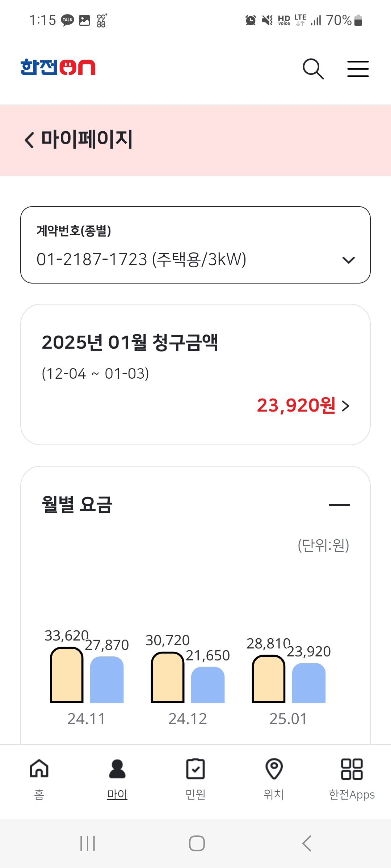391x868 pixels.
Task: Tap the 2025년 01월 청구금액 heading
Action: (x=130, y=342)
